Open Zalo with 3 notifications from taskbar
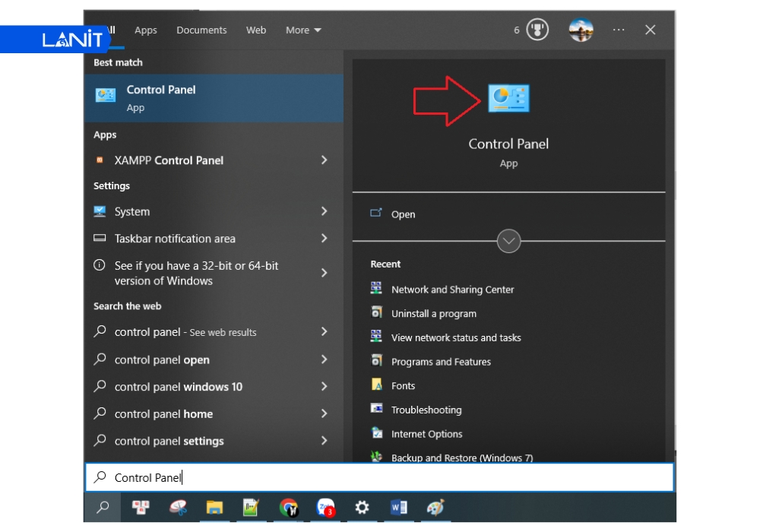 click(x=326, y=507)
